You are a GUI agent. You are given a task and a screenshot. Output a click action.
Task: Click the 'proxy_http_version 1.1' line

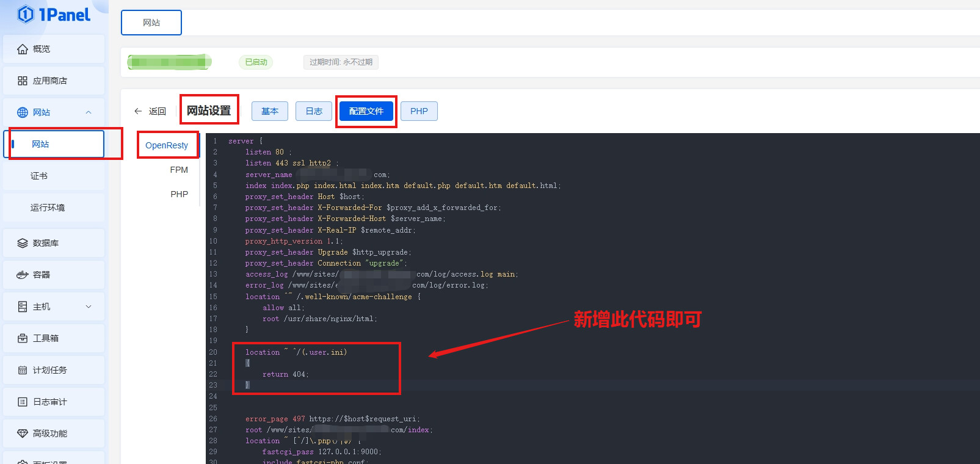294,241
